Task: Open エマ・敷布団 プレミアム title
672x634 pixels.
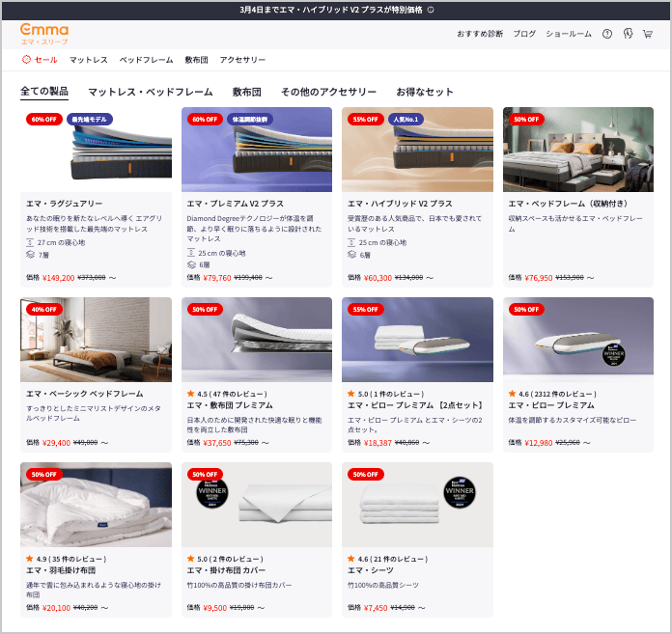Action: click(230, 405)
